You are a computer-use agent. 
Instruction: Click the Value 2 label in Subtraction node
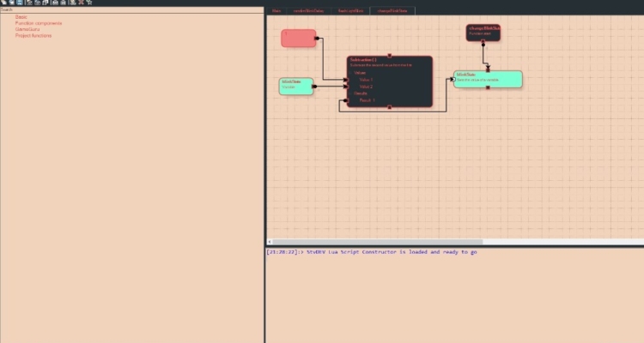coord(366,87)
